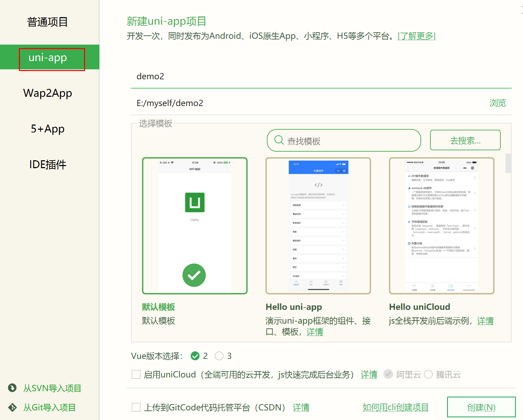The height and width of the screenshot is (420, 523).
Task: Click the SVN import arrow icon
Action: click(12, 388)
